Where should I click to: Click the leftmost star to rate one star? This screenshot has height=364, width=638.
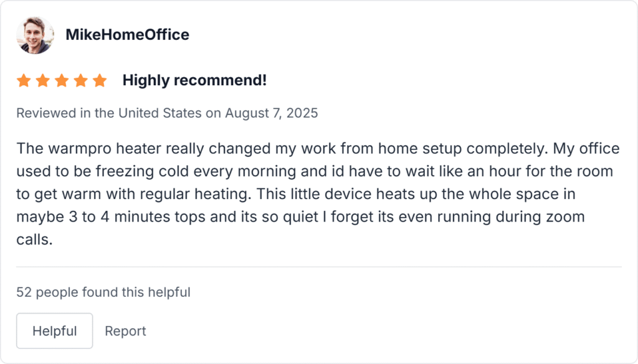[x=24, y=80]
